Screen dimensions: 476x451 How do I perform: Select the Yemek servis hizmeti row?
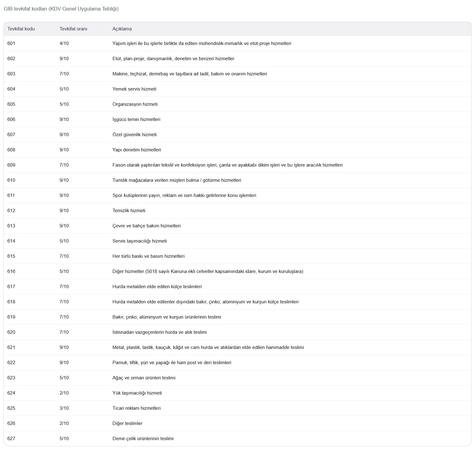pyautogui.click(x=238, y=89)
